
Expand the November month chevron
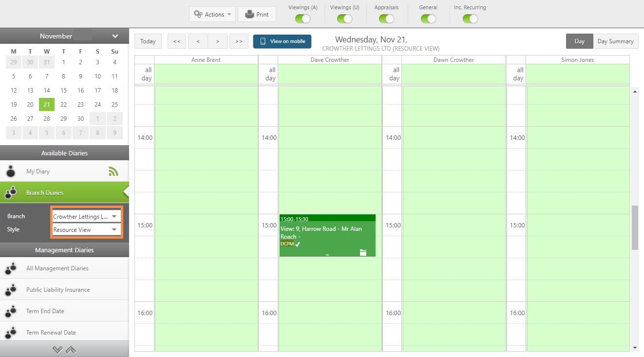coord(115,36)
